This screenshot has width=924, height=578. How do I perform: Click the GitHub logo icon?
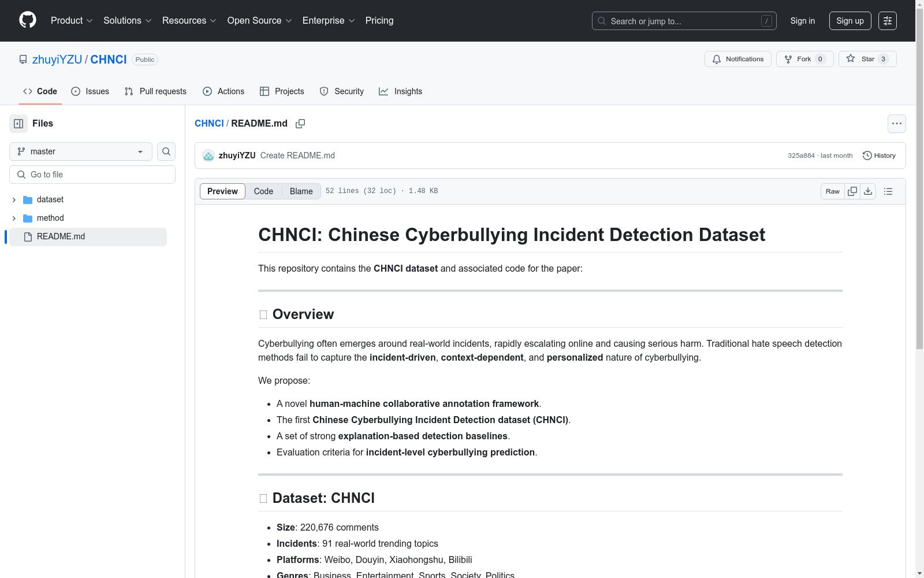[28, 20]
